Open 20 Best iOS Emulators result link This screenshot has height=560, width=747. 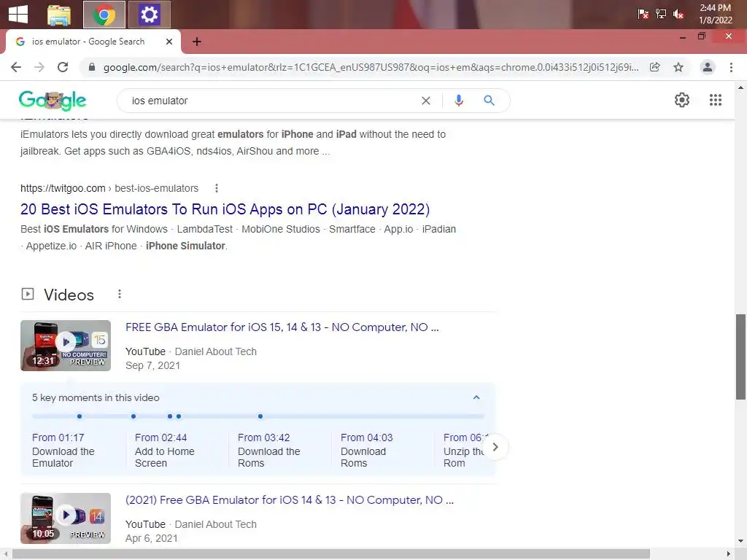[x=225, y=209]
